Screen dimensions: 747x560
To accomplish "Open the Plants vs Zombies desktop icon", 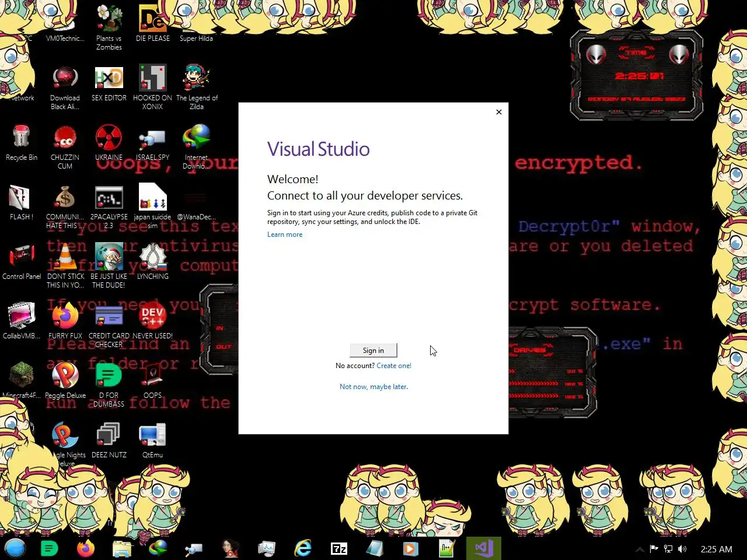I will click(x=109, y=28).
